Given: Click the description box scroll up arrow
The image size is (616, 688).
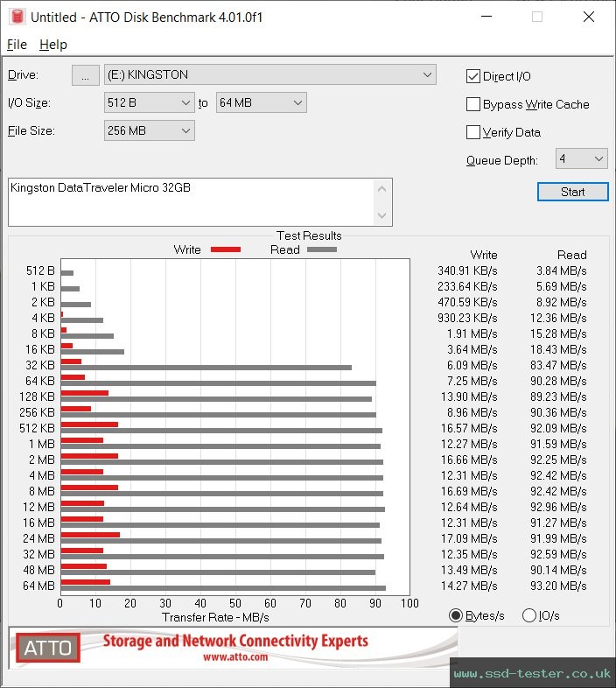Looking at the screenshot, I should point(381,190).
